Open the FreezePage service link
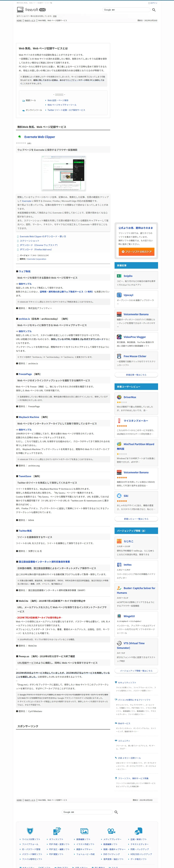The height and width of the screenshot is (868, 174). click(x=25, y=374)
